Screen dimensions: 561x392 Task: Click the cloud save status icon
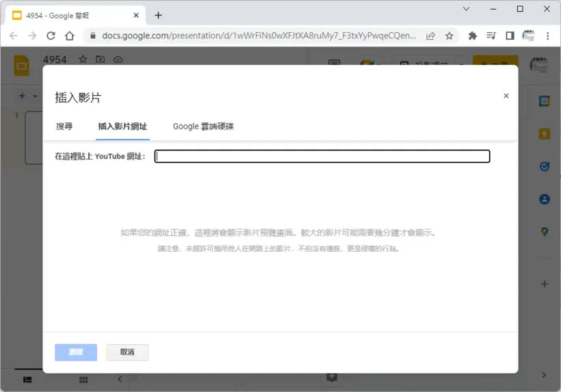(x=118, y=60)
